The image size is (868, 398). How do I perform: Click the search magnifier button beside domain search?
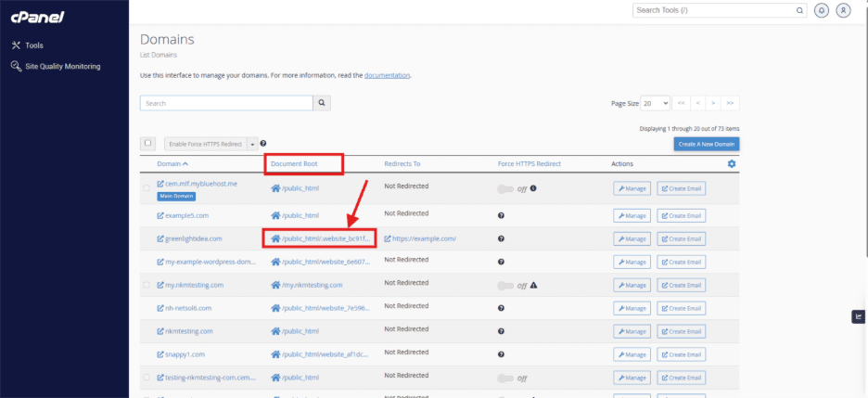click(x=322, y=104)
